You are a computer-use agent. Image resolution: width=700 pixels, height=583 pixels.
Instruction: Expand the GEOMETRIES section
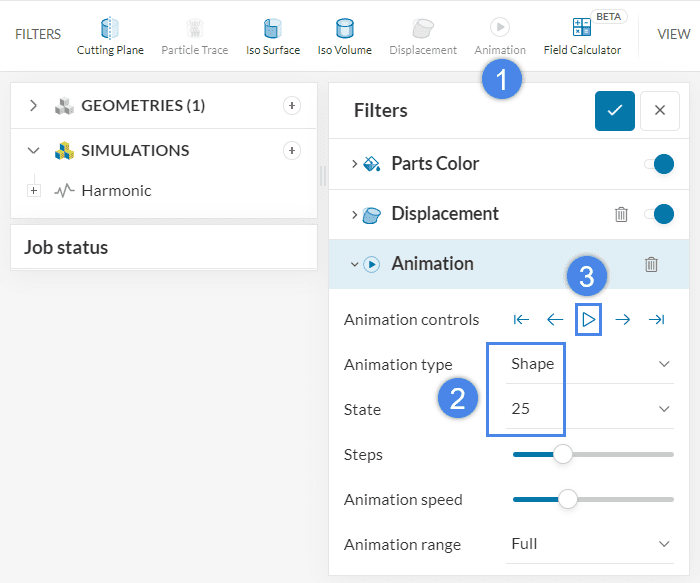33,105
